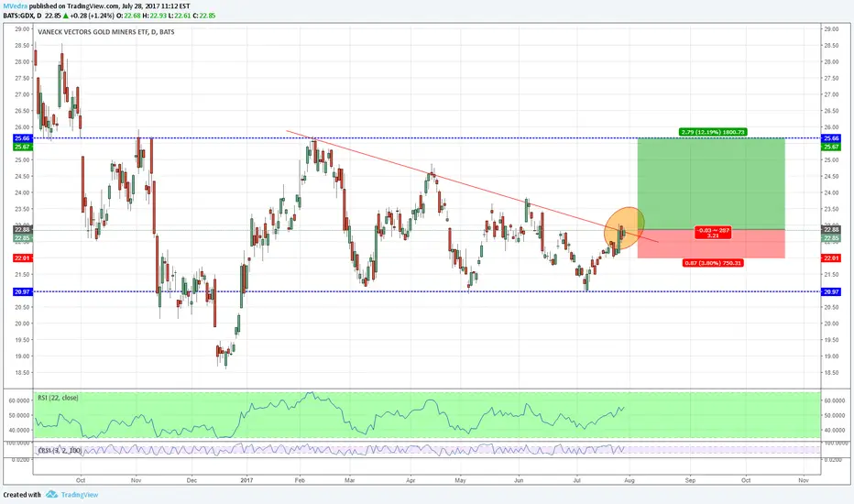The height and width of the screenshot is (504, 854).
Task: Click the O:22.68 open value
Action: [x=128, y=16]
